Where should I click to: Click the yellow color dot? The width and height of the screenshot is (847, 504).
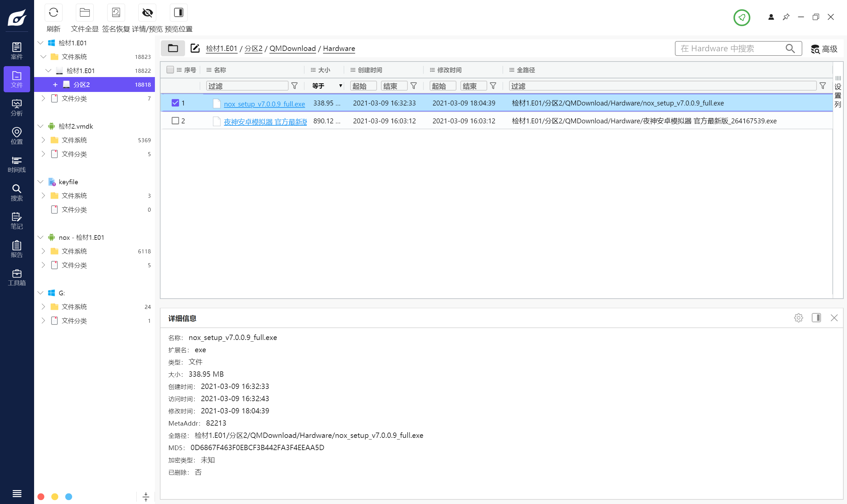click(55, 496)
